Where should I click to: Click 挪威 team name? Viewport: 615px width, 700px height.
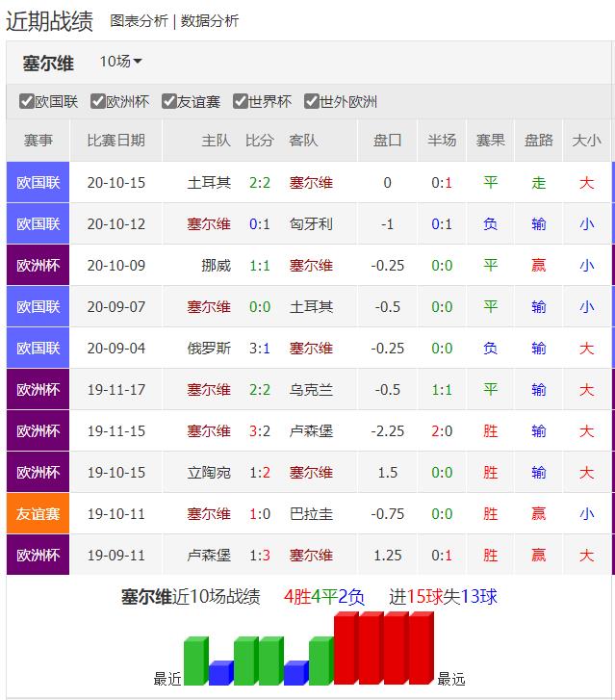pyautogui.click(x=216, y=266)
